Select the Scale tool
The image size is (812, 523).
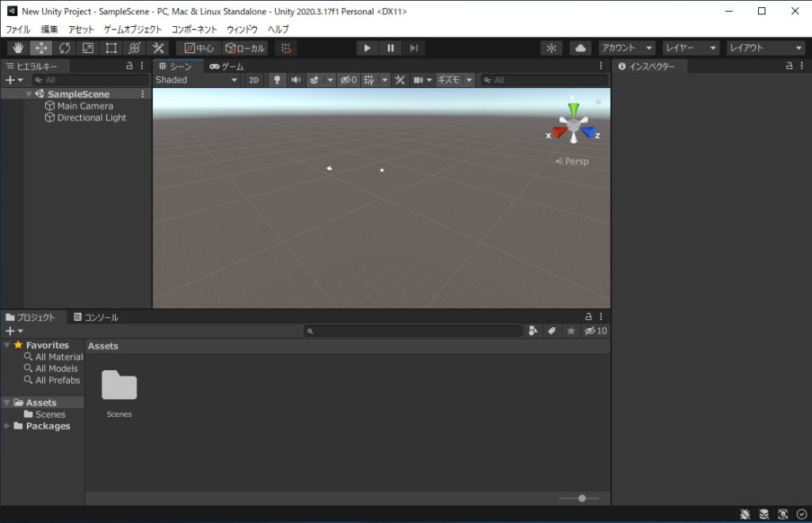pos(88,48)
